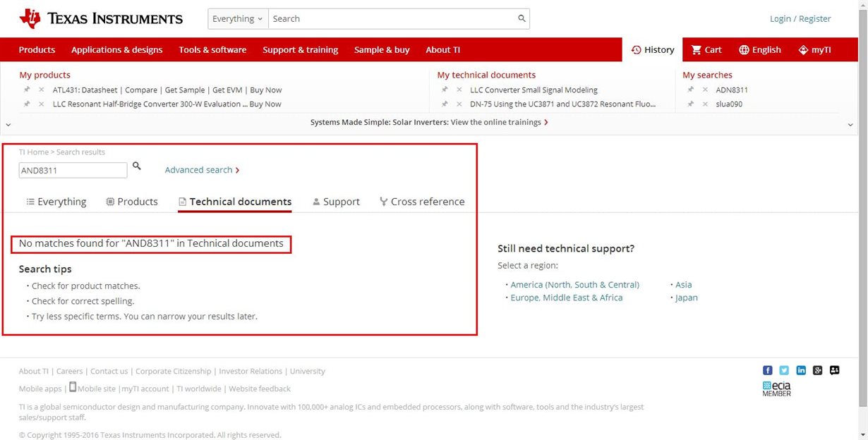868x440 pixels.
Task: Remove the ADN8311 saved search
Action: [705, 90]
